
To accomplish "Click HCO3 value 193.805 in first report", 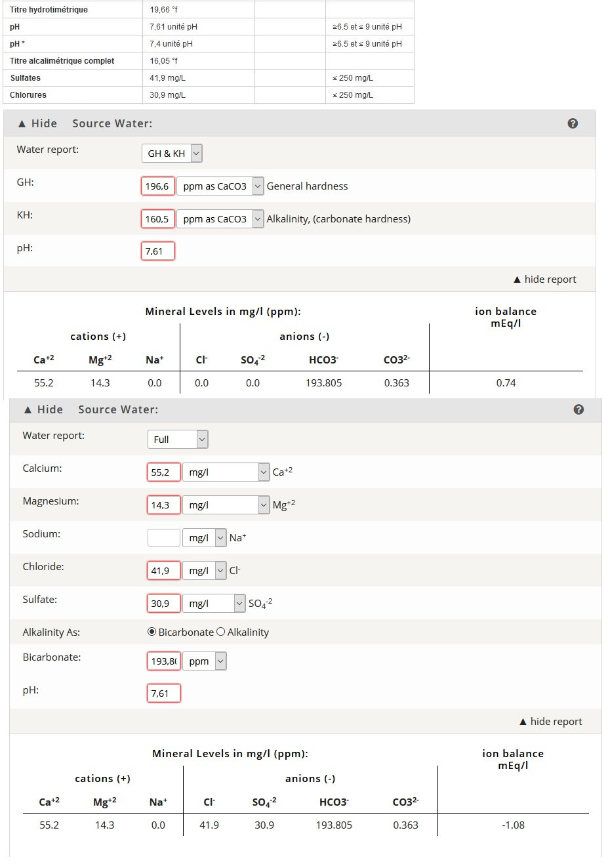I will pyautogui.click(x=323, y=382).
